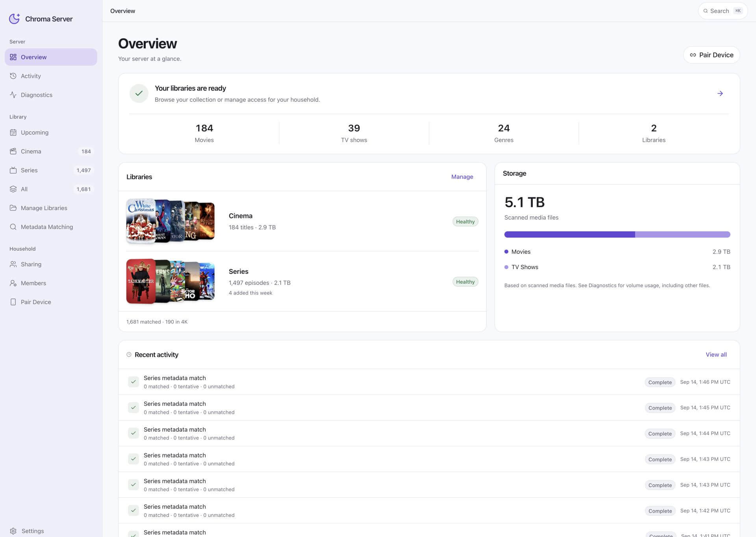Click '1,681 matched · 190 in 4K' footer

(x=157, y=322)
